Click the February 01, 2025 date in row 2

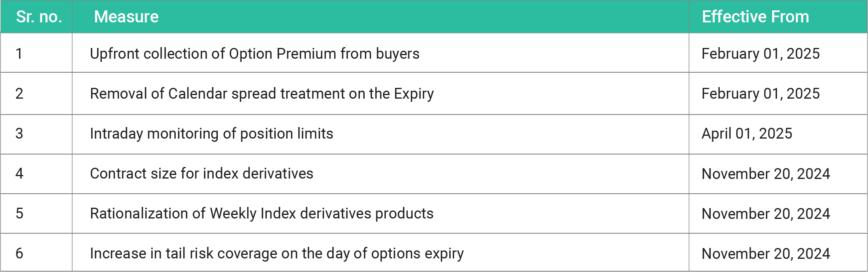tap(761, 93)
